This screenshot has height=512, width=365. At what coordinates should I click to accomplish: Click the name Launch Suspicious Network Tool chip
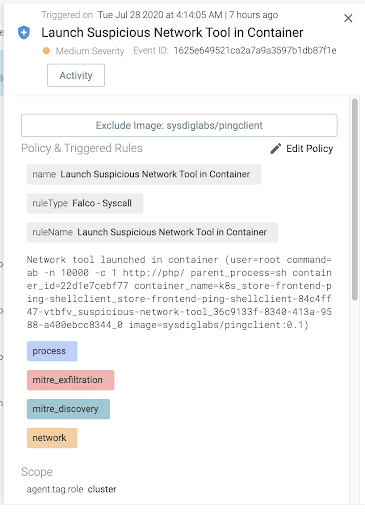pos(144,174)
